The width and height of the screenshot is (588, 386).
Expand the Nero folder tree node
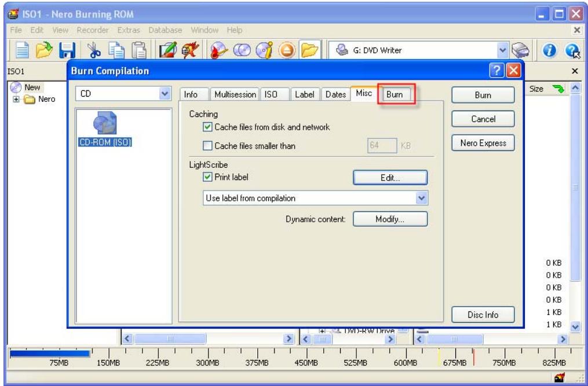pyautogui.click(x=16, y=100)
